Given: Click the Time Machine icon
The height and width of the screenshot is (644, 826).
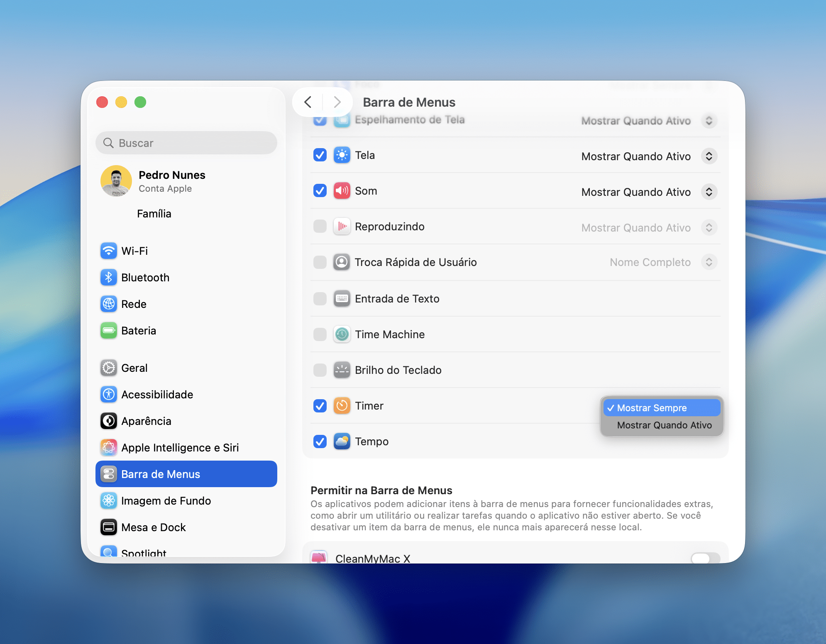Looking at the screenshot, I should [x=342, y=334].
